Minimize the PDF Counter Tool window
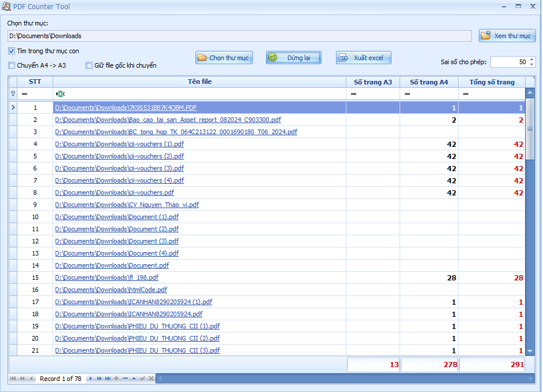543x392 pixels. click(x=504, y=6)
